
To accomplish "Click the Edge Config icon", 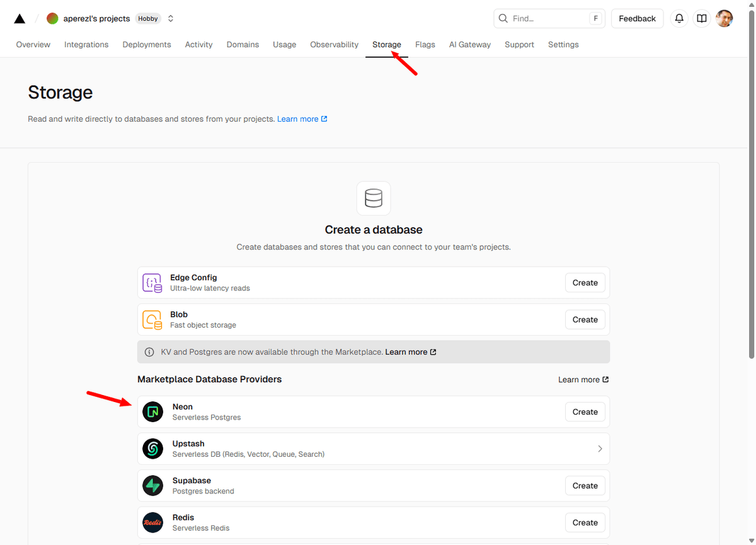I will click(x=152, y=283).
